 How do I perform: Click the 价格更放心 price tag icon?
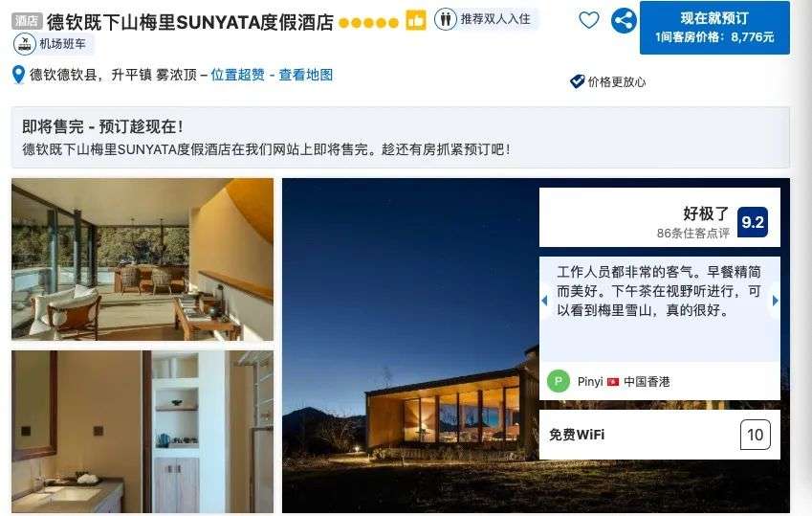pos(577,81)
